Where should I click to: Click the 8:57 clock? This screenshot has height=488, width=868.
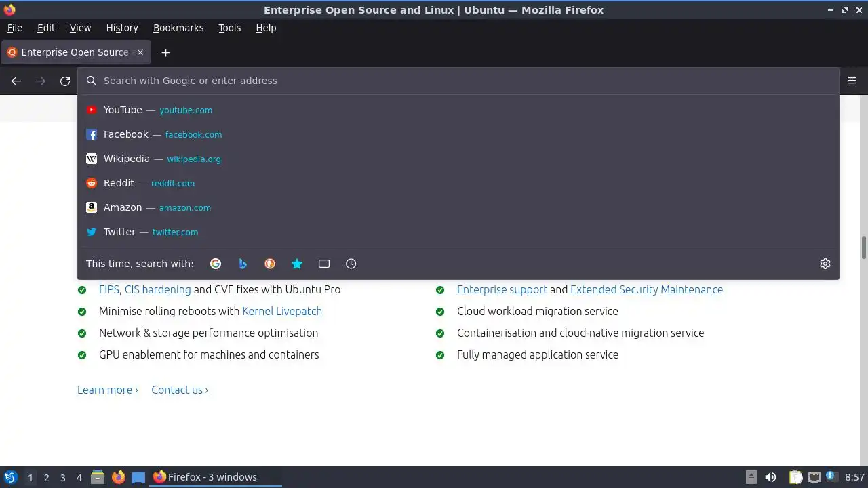(x=855, y=477)
